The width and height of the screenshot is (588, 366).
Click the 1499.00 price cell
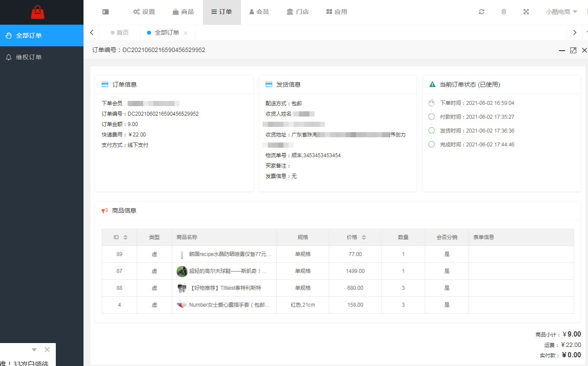355,271
